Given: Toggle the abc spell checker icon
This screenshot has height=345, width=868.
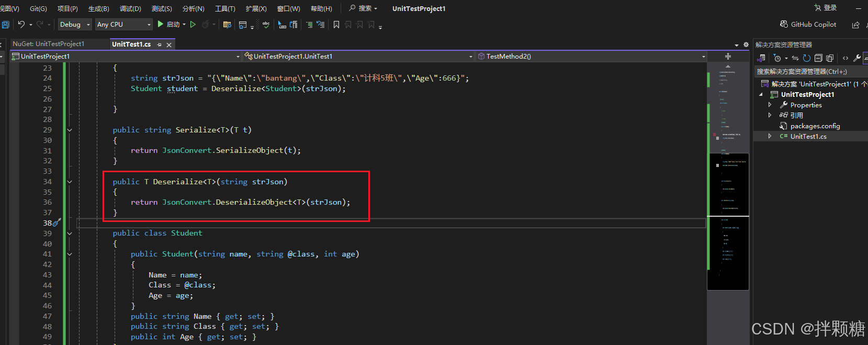Looking at the screenshot, I should pos(266,25).
